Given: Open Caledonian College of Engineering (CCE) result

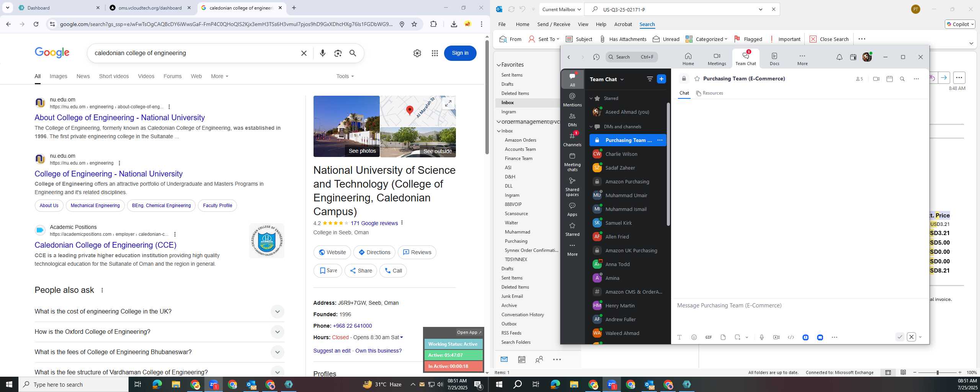Looking at the screenshot, I should 105,245.
